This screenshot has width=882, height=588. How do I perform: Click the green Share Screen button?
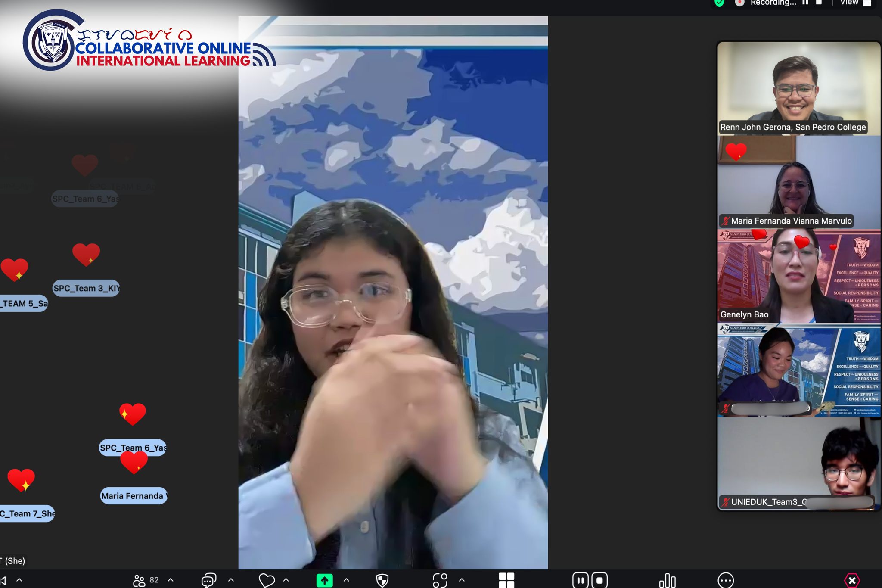click(x=325, y=580)
